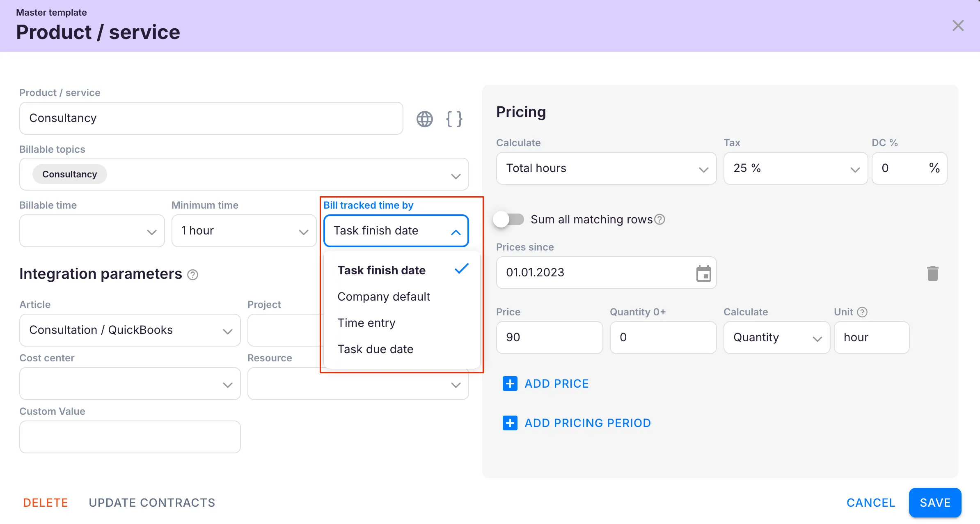Click the curly braces variables icon

(454, 119)
